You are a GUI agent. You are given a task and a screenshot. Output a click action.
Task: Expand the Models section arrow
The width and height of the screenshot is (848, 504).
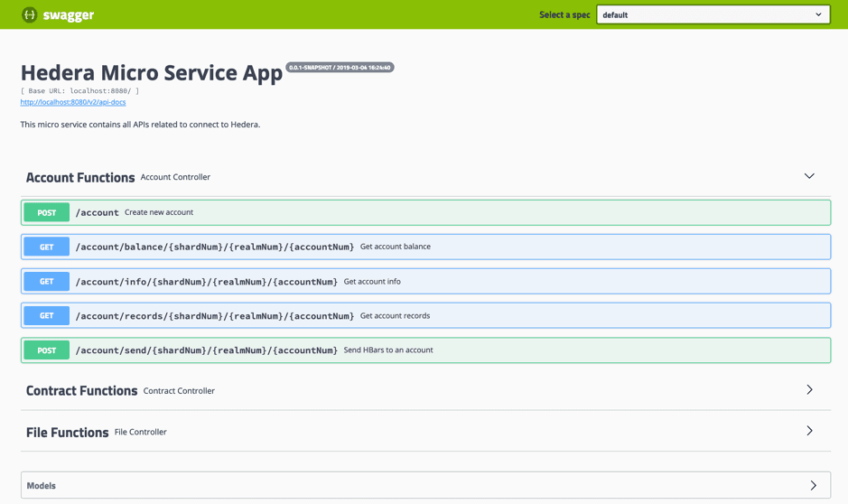(814, 485)
